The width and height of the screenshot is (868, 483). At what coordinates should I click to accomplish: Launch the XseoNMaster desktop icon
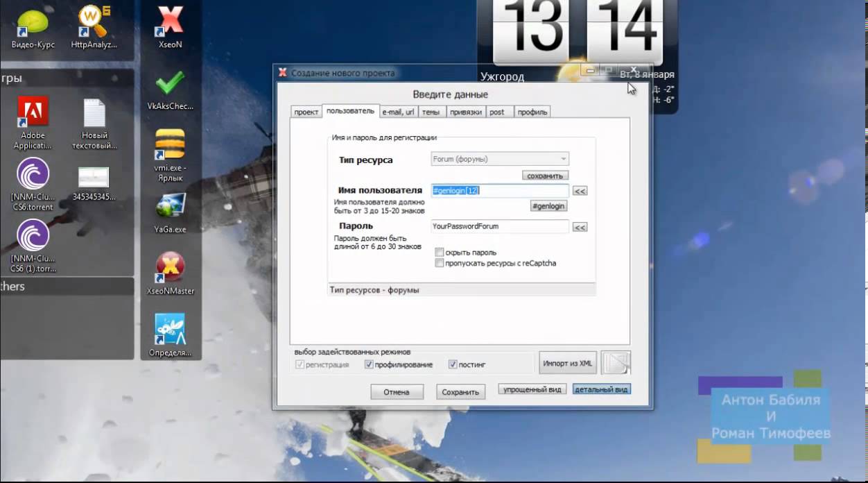coord(170,273)
